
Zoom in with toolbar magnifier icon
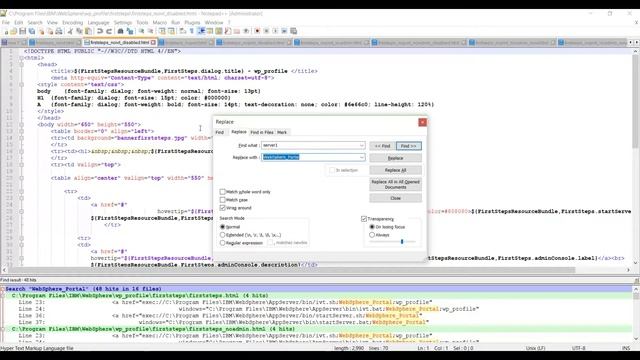coord(141,31)
